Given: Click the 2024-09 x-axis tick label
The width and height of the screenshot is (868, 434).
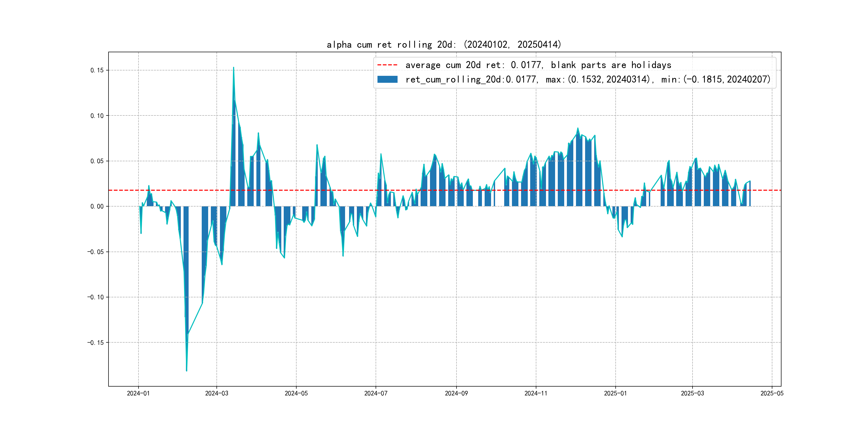Looking at the screenshot, I should 456,393.
